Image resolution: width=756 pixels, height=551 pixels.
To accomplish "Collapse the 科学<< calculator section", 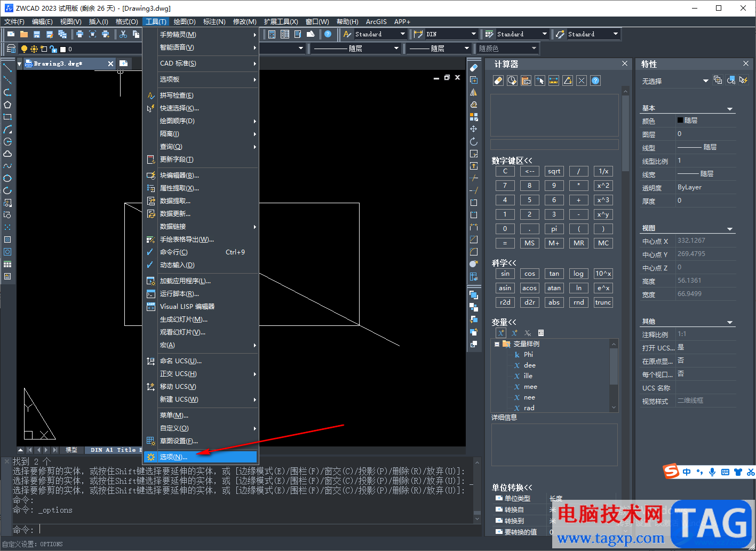I will coord(504,263).
